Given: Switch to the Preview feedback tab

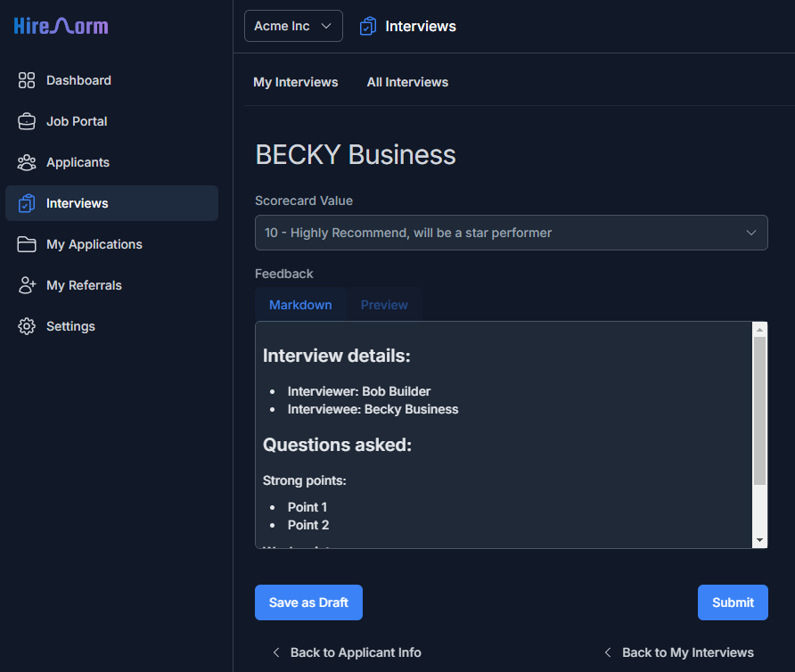Looking at the screenshot, I should (x=384, y=305).
